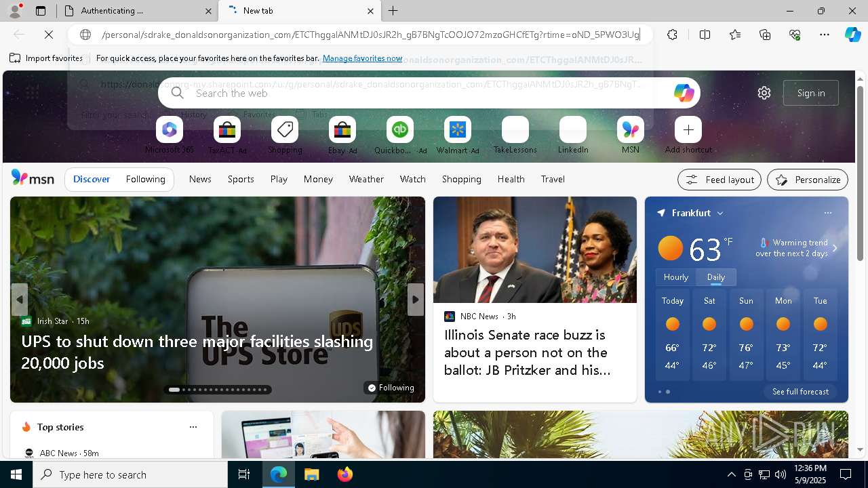The width and height of the screenshot is (868, 488).
Task: Click Import favorites
Action: click(46, 58)
